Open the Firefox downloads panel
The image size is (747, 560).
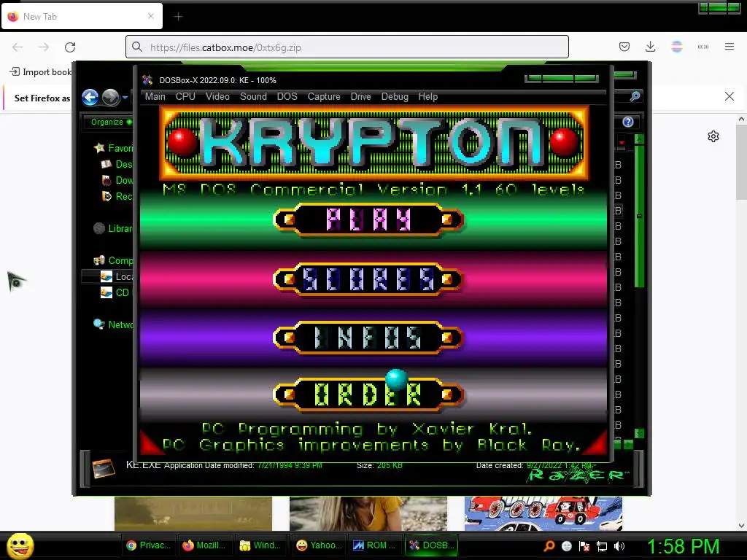(650, 47)
